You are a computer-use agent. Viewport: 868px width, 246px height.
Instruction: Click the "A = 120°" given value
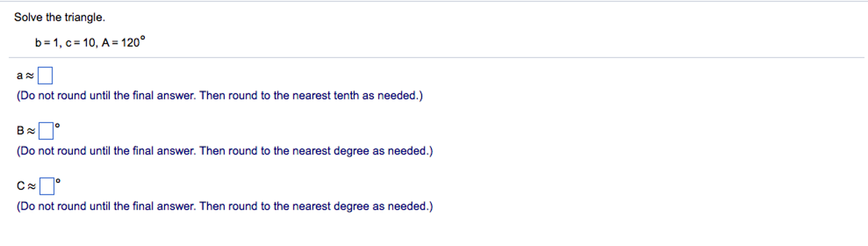click(123, 42)
